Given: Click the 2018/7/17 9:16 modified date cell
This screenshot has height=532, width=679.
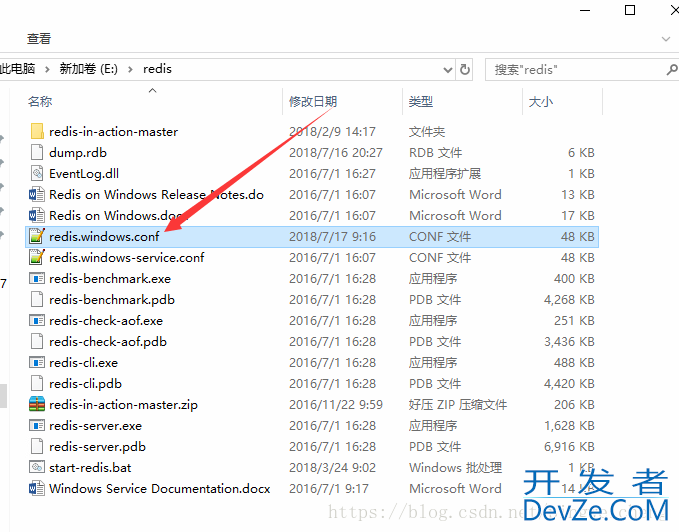Looking at the screenshot, I should [x=332, y=236].
